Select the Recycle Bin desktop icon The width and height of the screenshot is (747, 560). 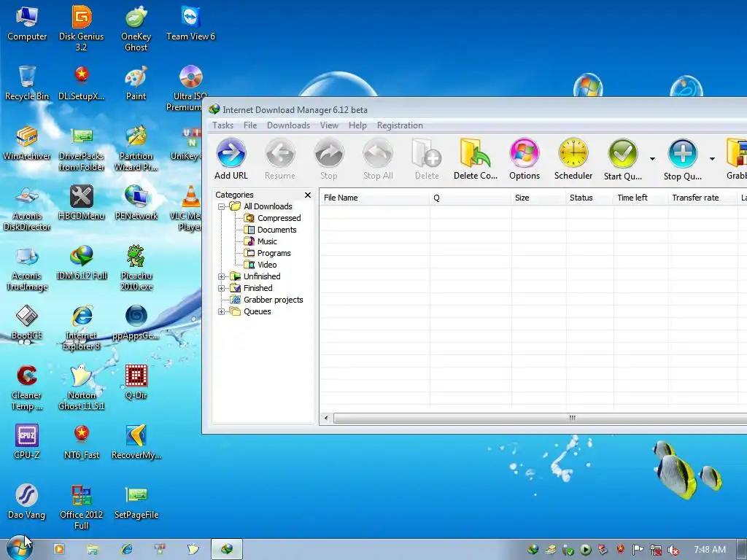tap(27, 83)
